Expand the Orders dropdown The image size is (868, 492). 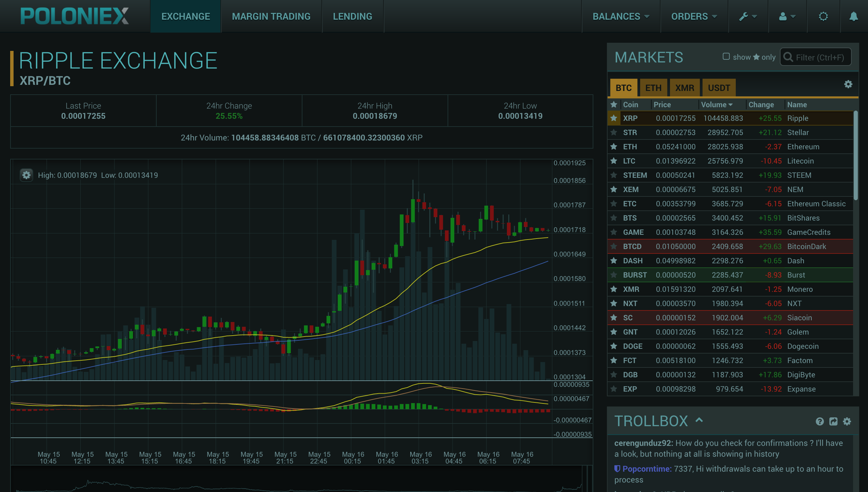[694, 16]
